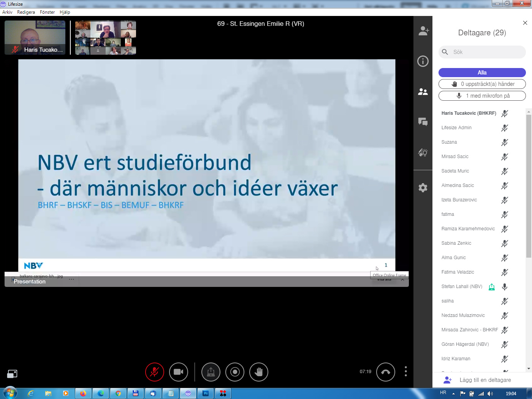Click mic icon beside saliha

point(505,301)
